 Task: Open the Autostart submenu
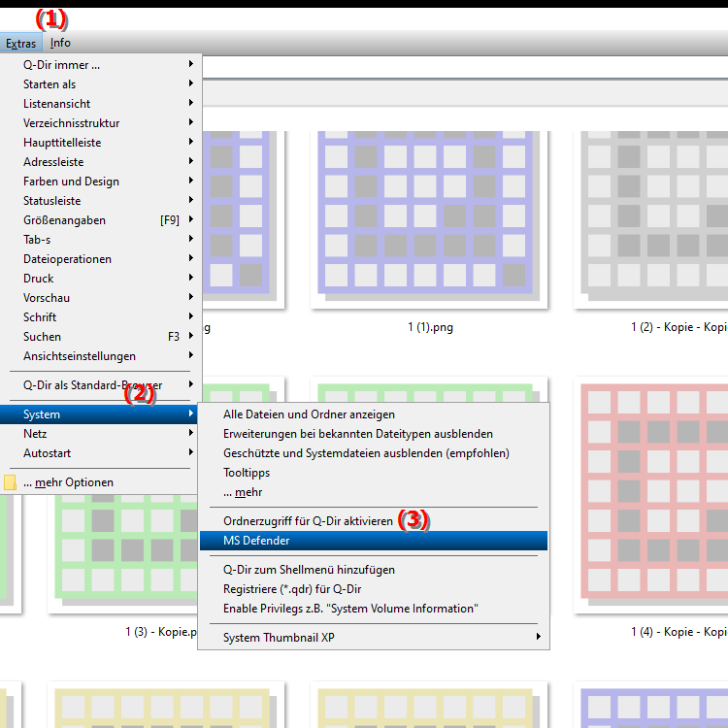coord(99,453)
